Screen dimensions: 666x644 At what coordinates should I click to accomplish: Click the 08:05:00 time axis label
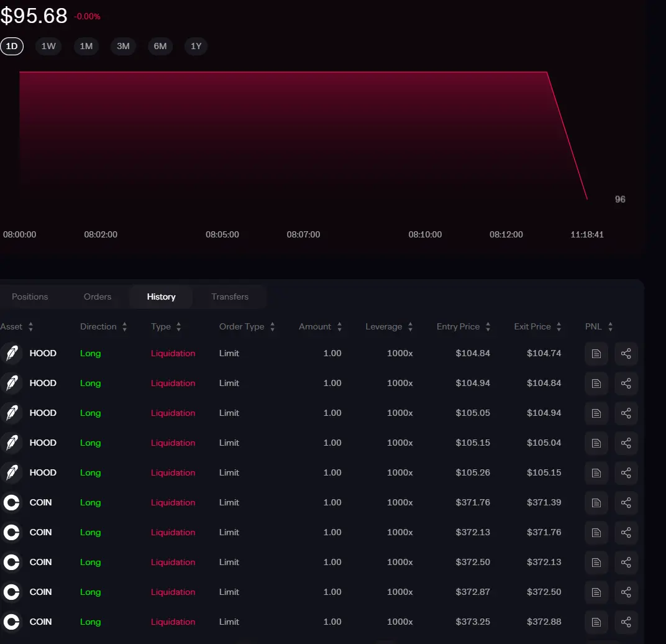[x=222, y=234]
